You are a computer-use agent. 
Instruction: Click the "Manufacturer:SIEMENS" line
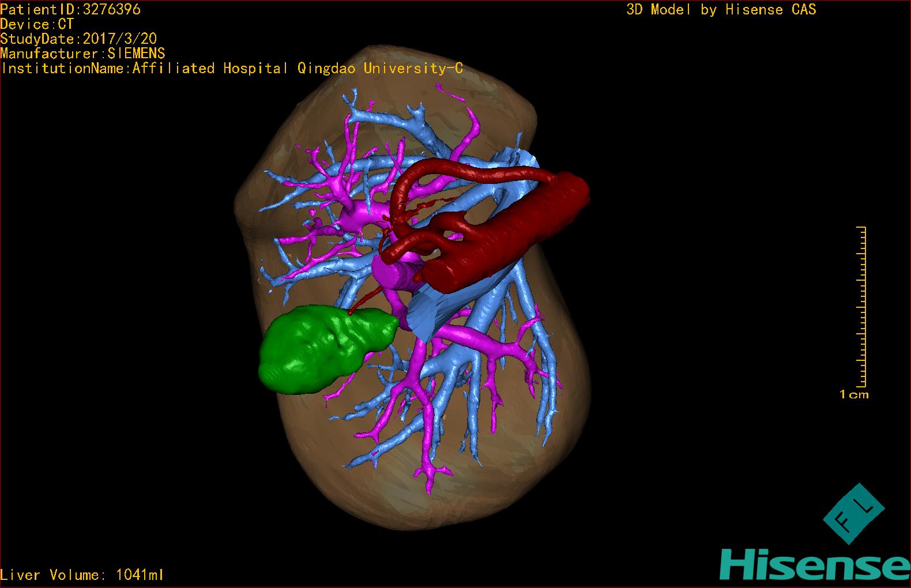[82, 54]
